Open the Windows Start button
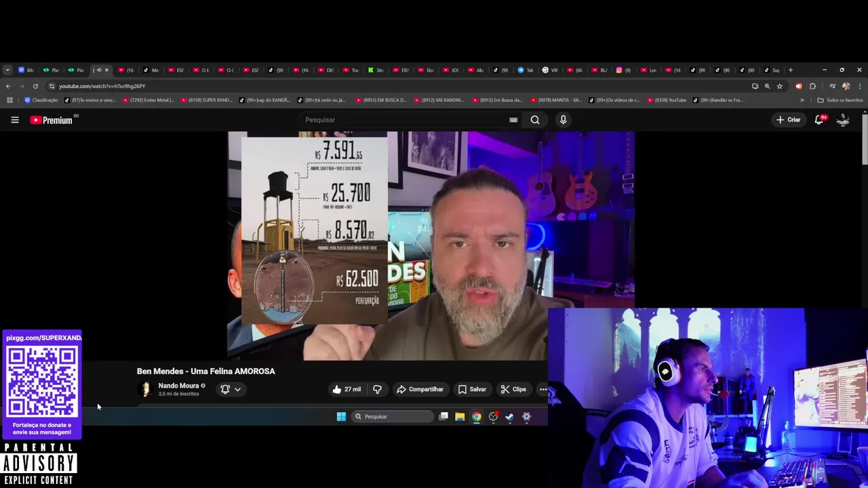 point(341,417)
